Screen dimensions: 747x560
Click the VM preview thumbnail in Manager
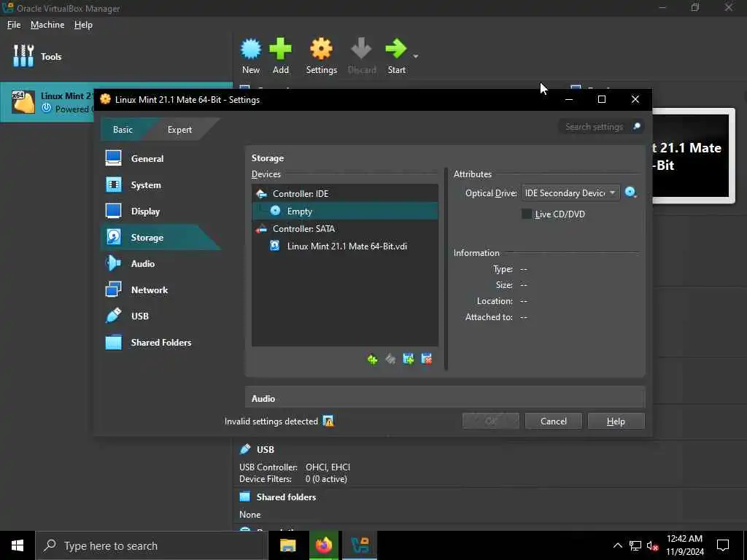coord(694,156)
